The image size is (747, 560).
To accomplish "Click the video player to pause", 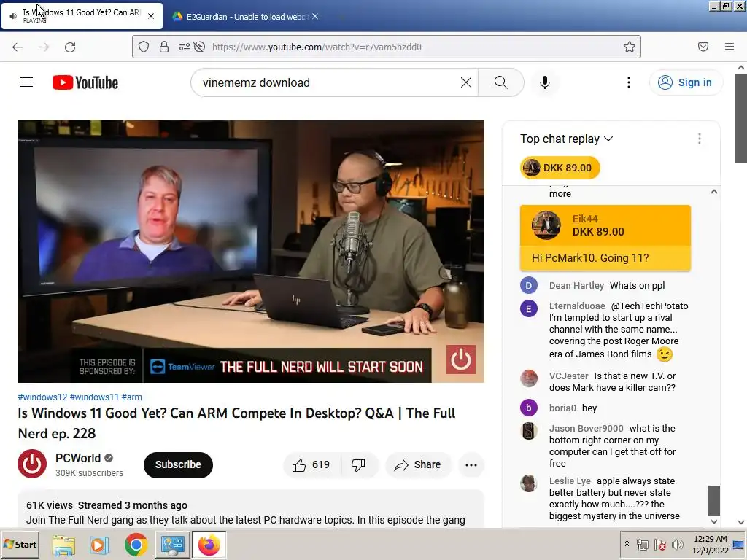I will [x=251, y=251].
